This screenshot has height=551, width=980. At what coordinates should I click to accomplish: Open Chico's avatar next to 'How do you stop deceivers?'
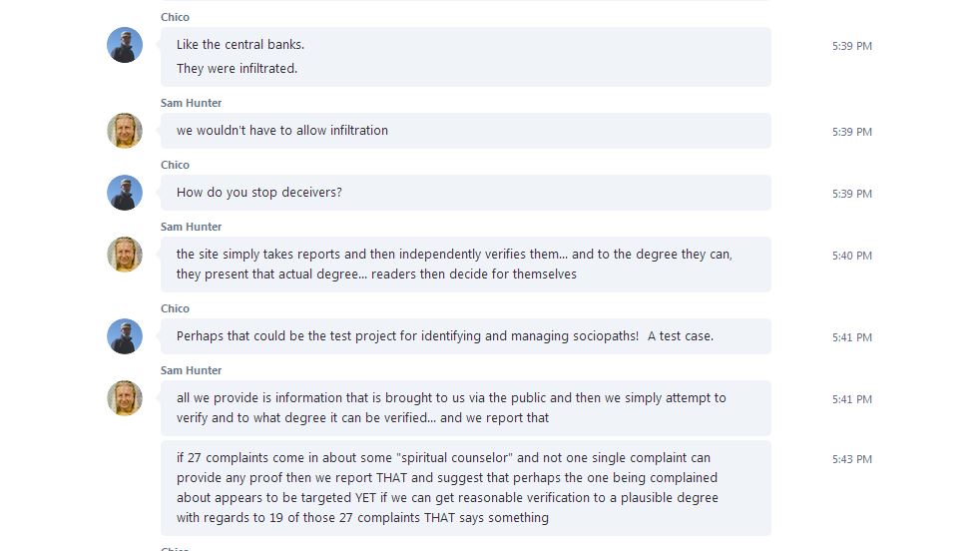tap(125, 193)
